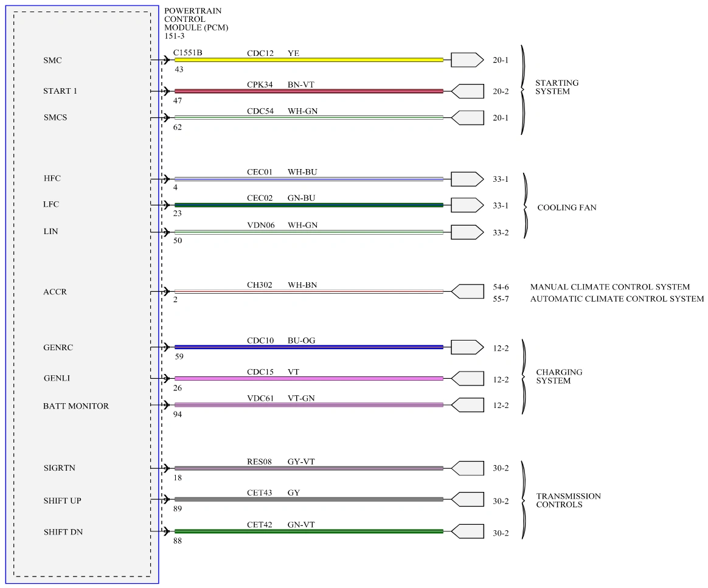Click the SMC pin label
This screenshot has width=708, height=588.
pos(52,60)
